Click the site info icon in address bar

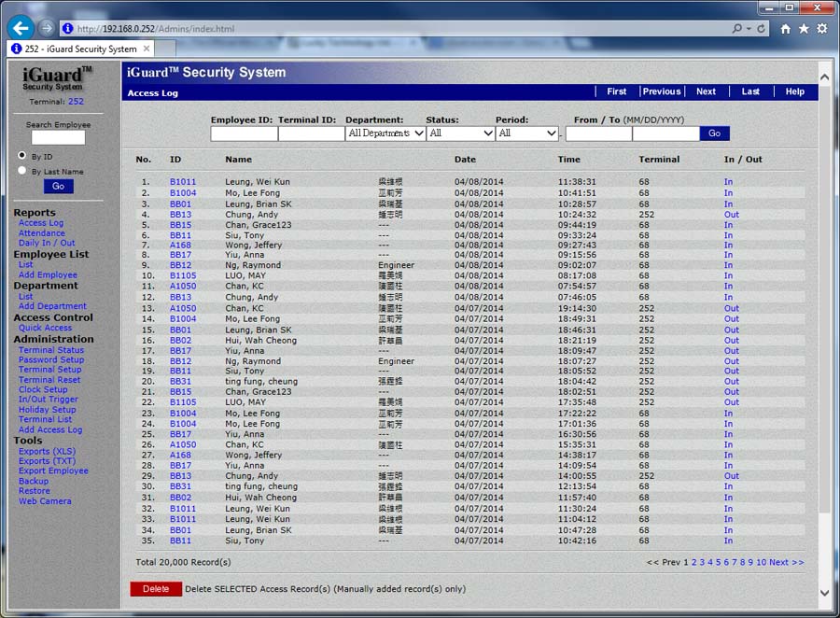[67, 28]
